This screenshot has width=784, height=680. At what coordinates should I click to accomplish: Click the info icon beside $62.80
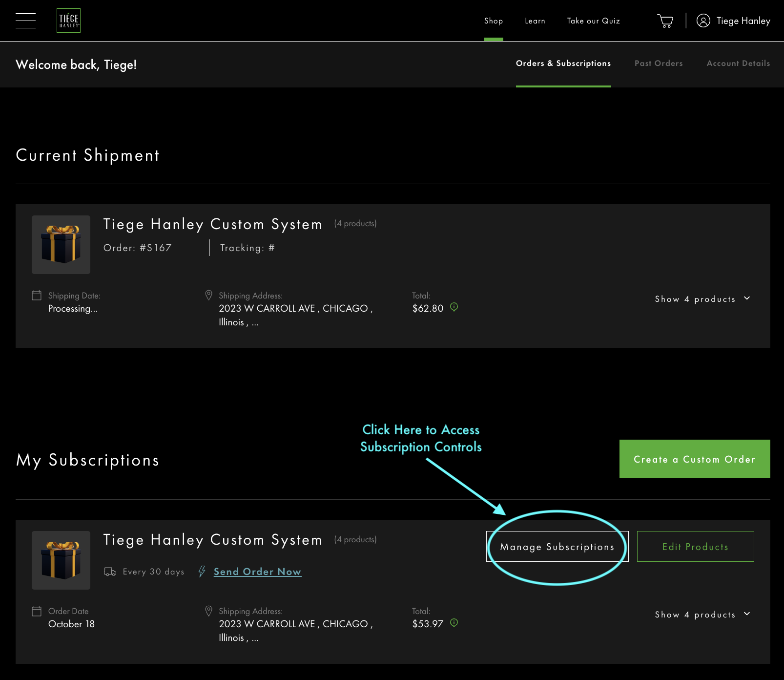click(454, 307)
